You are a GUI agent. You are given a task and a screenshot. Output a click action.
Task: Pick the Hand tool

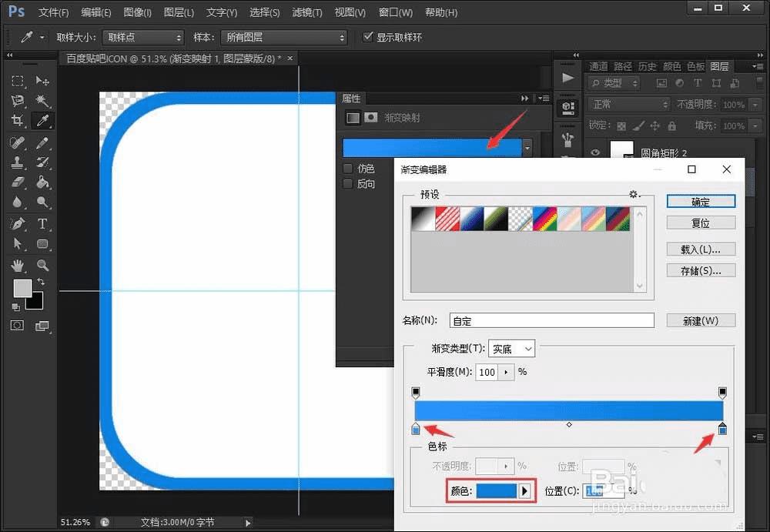[x=18, y=265]
